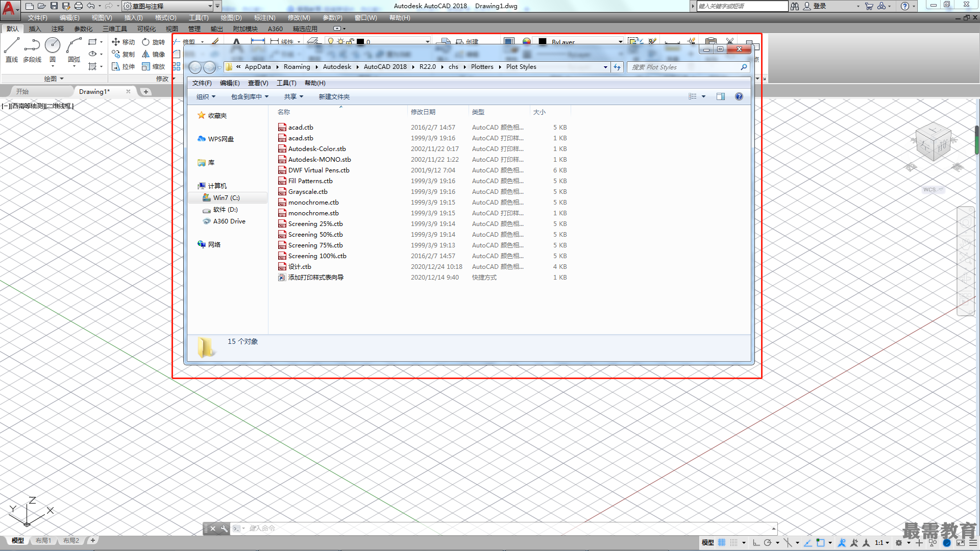Click the Rectangle tool in draw panel
This screenshot has width=980, height=551.
92,42
